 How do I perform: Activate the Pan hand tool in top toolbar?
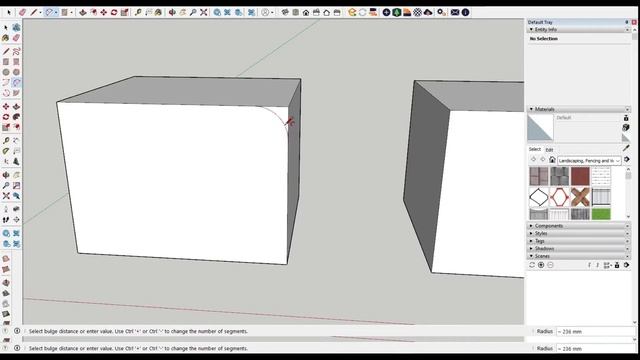(x=182, y=13)
